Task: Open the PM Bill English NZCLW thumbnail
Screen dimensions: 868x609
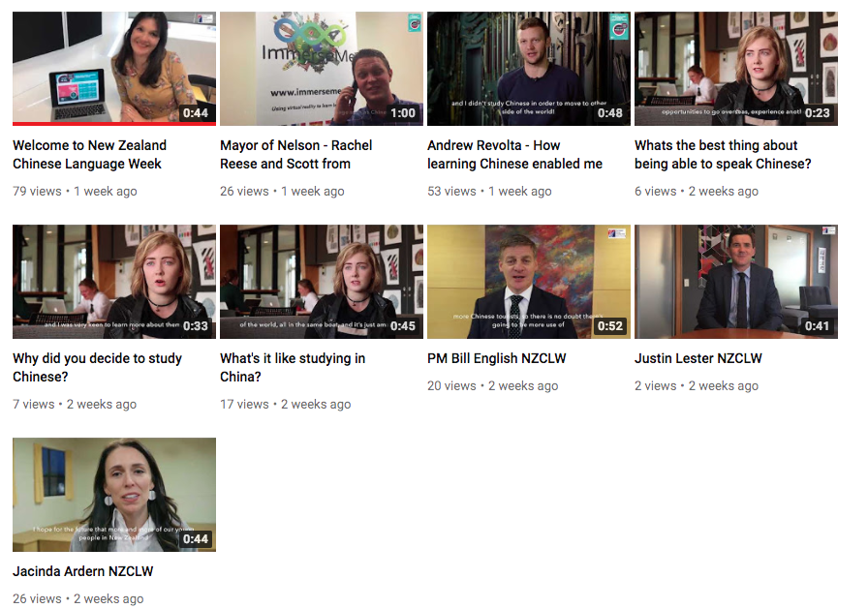Action: click(529, 282)
